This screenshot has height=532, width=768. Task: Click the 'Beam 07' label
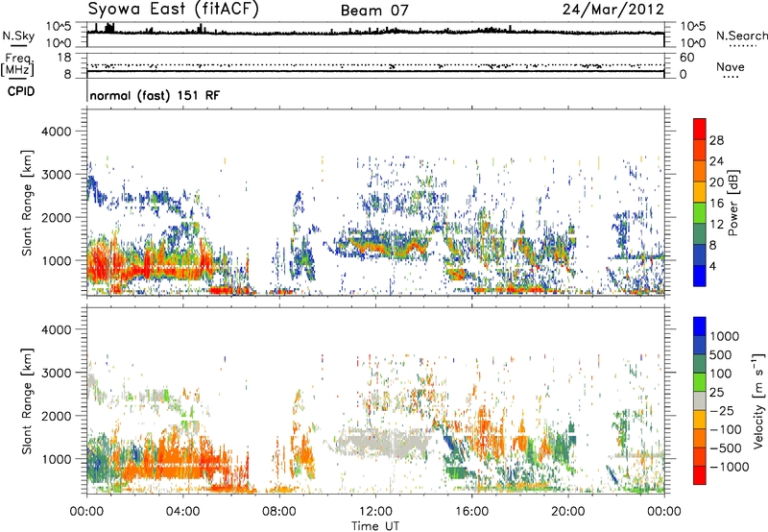tap(374, 11)
